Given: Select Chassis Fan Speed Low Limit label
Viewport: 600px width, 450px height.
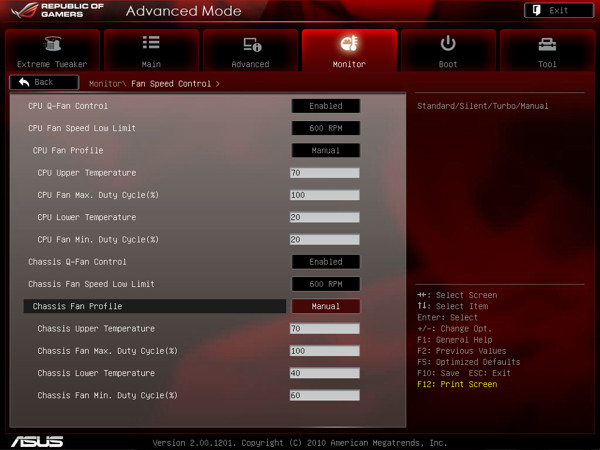Looking at the screenshot, I should tap(91, 284).
